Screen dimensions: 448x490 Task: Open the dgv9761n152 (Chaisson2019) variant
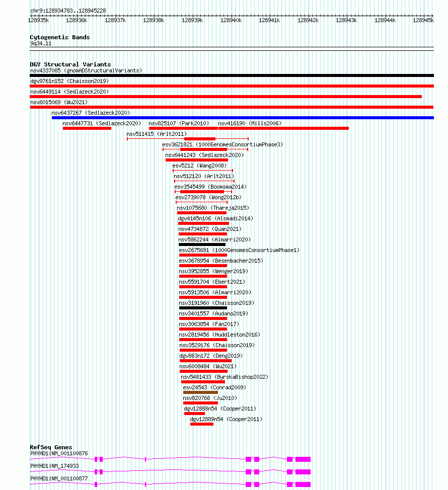[69, 81]
